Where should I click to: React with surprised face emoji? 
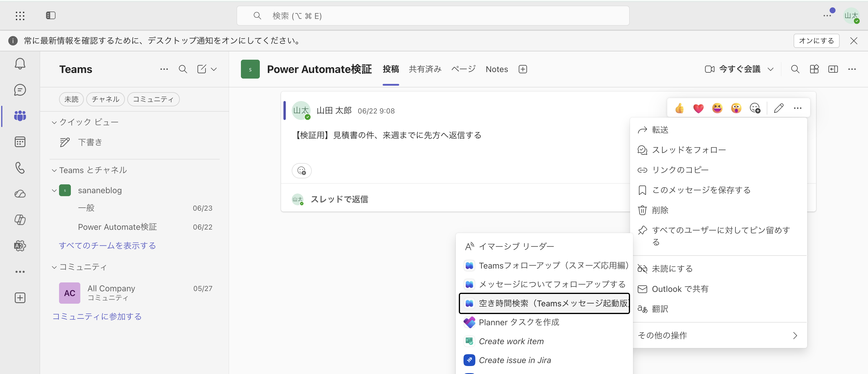coord(736,108)
